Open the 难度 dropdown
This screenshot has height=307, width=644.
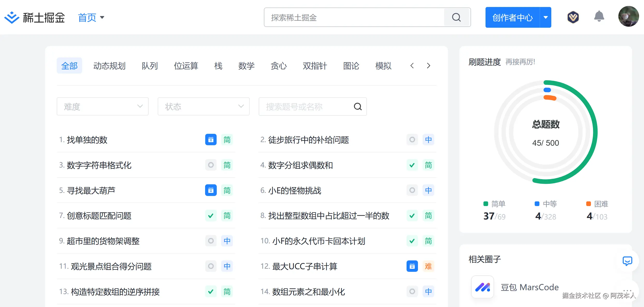point(102,106)
